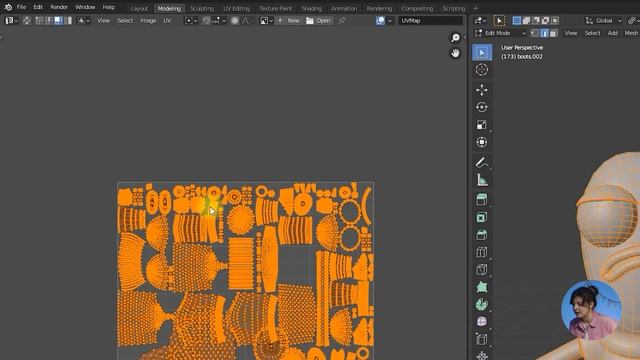This screenshot has height=360, width=640.
Task: Switch to UV Editing workspace tab
Action: tap(236, 8)
